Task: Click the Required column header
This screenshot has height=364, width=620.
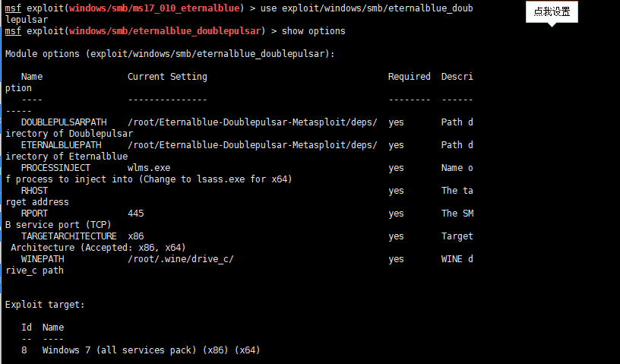Action: click(x=409, y=77)
